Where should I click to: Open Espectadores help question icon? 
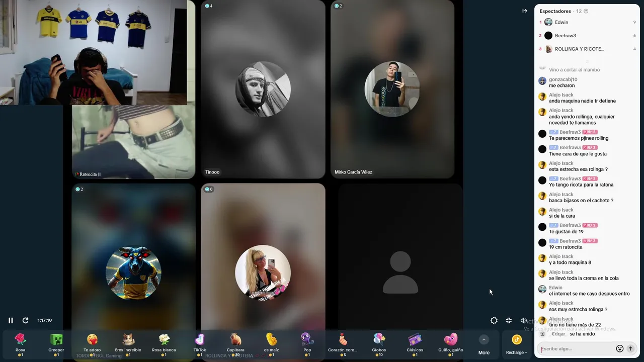click(x=586, y=11)
